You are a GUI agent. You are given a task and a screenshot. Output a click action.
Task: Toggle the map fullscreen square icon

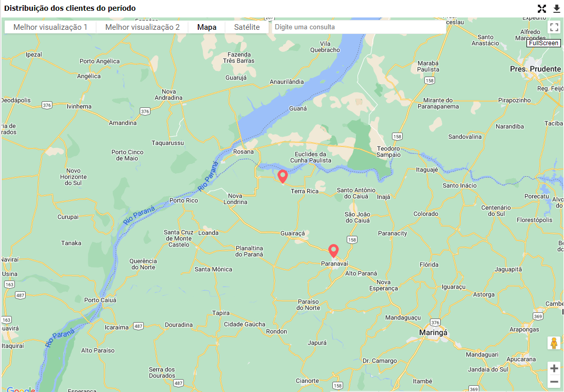[554, 27]
